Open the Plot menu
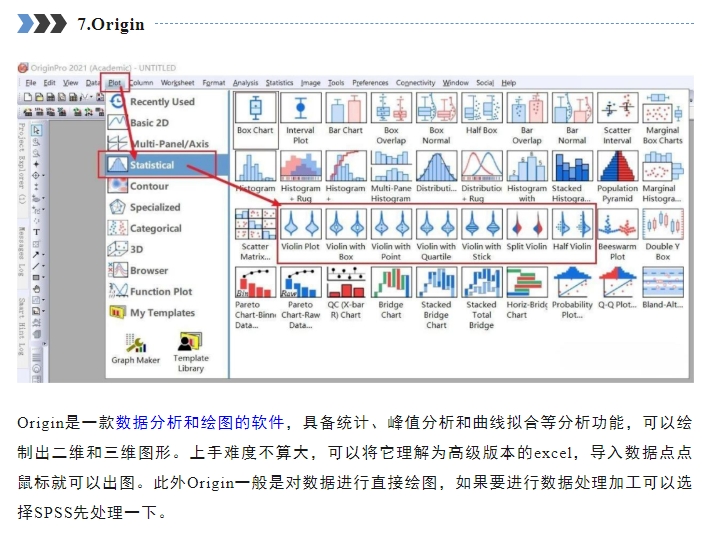The height and width of the screenshot is (545, 702). coord(115,83)
